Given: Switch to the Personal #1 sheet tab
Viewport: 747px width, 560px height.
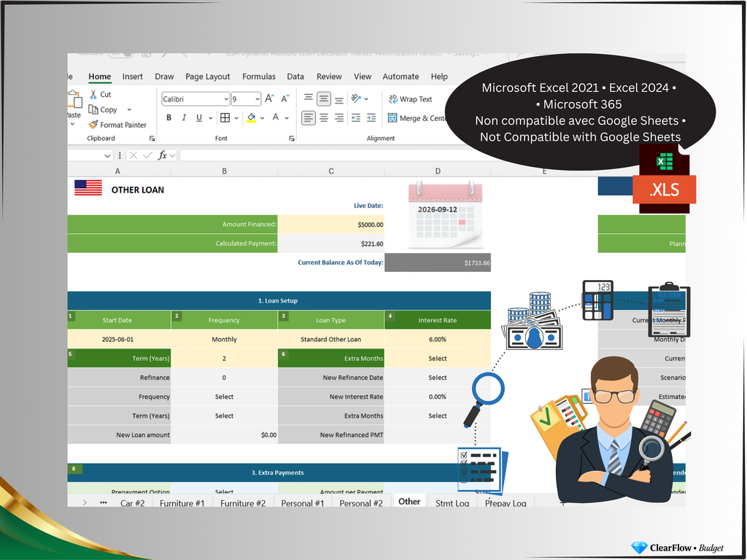Looking at the screenshot, I should point(303,503).
